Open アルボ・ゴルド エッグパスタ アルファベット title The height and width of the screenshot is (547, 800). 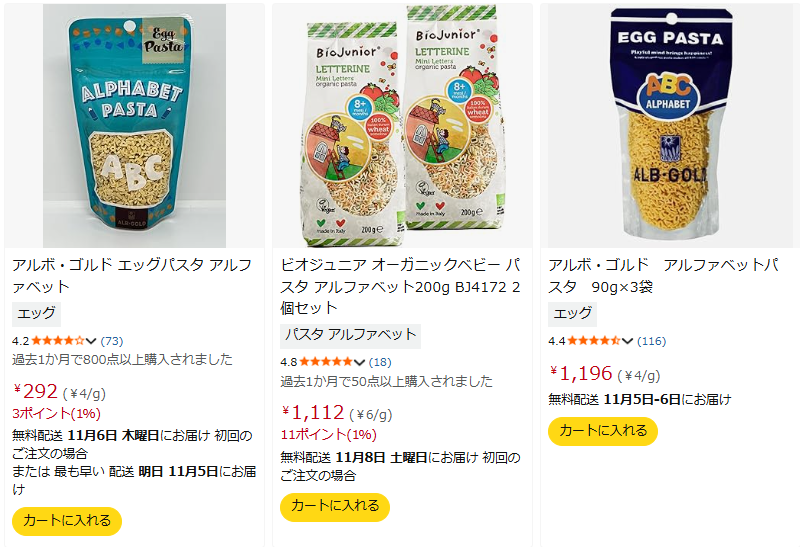click(131, 276)
